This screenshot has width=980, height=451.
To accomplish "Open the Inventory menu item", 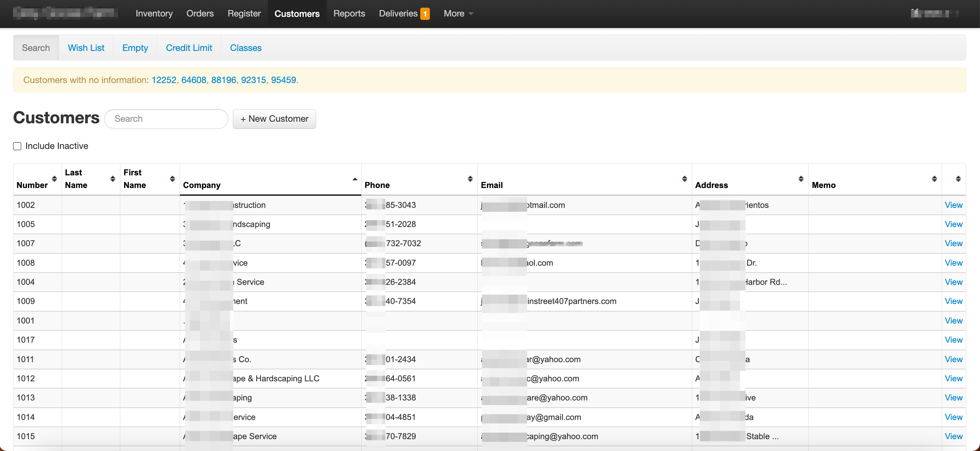I will [154, 14].
